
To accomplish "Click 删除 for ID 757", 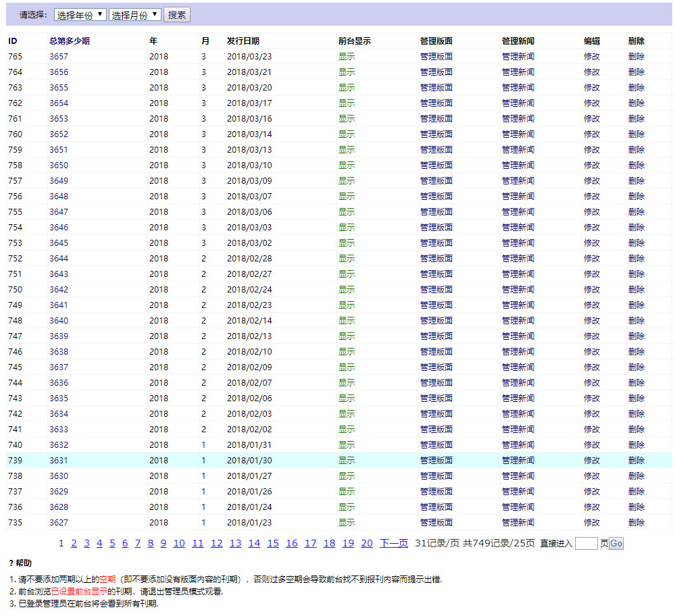I will click(x=636, y=181).
